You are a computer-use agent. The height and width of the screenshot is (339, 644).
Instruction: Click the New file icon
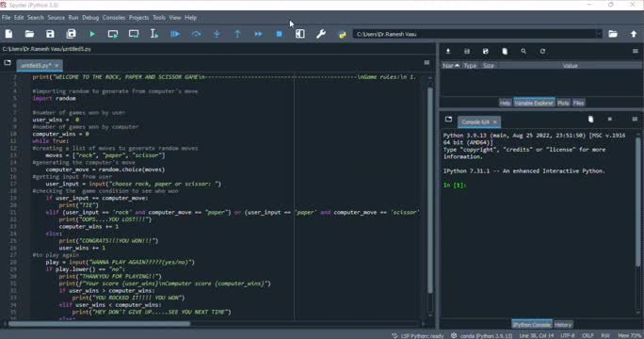(x=8, y=34)
